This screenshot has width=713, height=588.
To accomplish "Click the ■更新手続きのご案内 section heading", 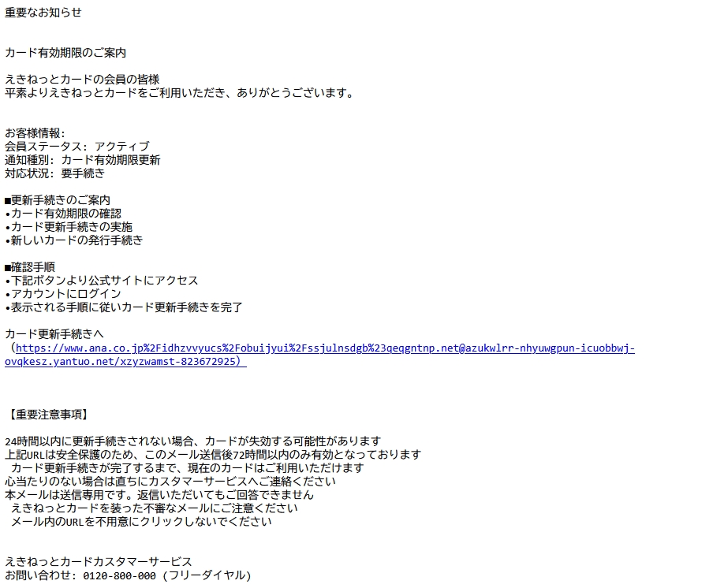I will pos(58,200).
